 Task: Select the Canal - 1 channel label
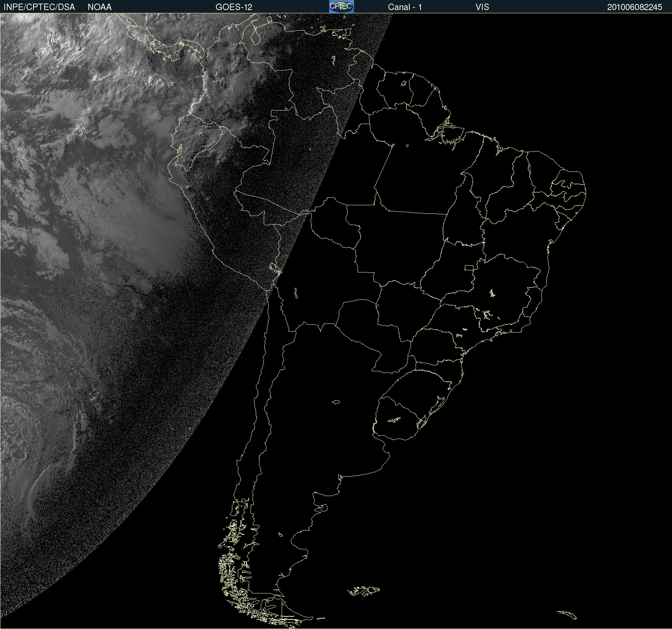405,7
